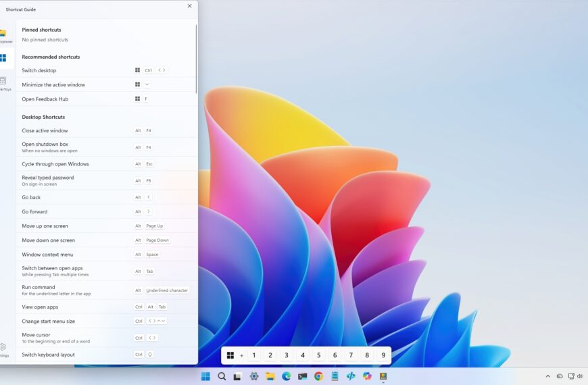
Task: Launch Microsoft Edge from the taskbar
Action: click(x=286, y=376)
